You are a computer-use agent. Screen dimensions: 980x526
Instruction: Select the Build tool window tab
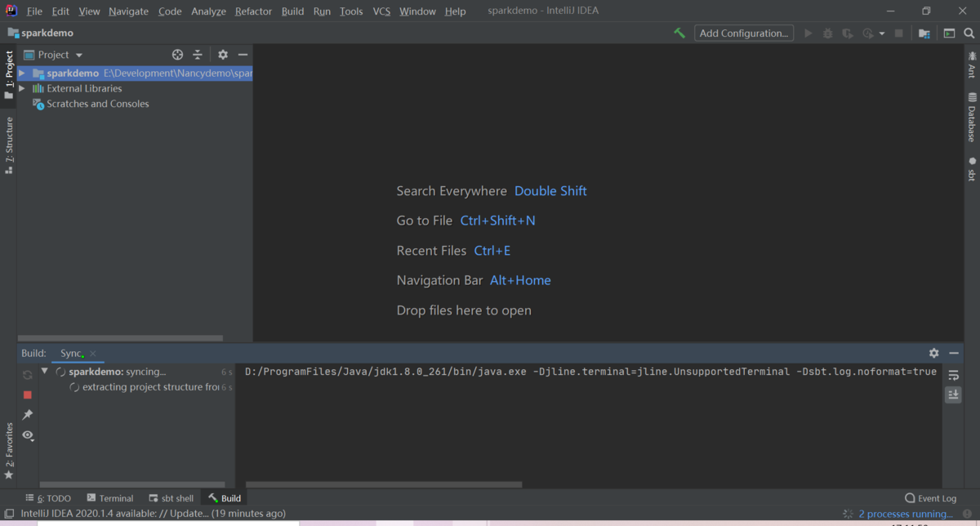pos(225,498)
